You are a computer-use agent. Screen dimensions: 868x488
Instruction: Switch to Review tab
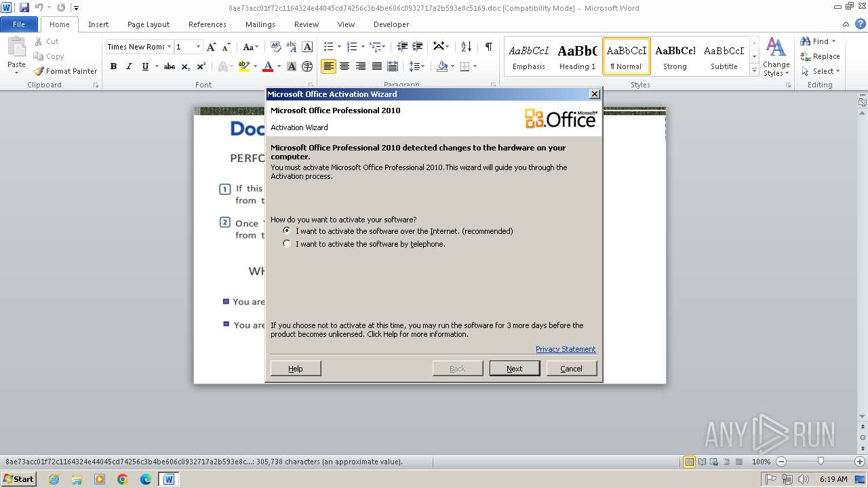[x=307, y=24]
